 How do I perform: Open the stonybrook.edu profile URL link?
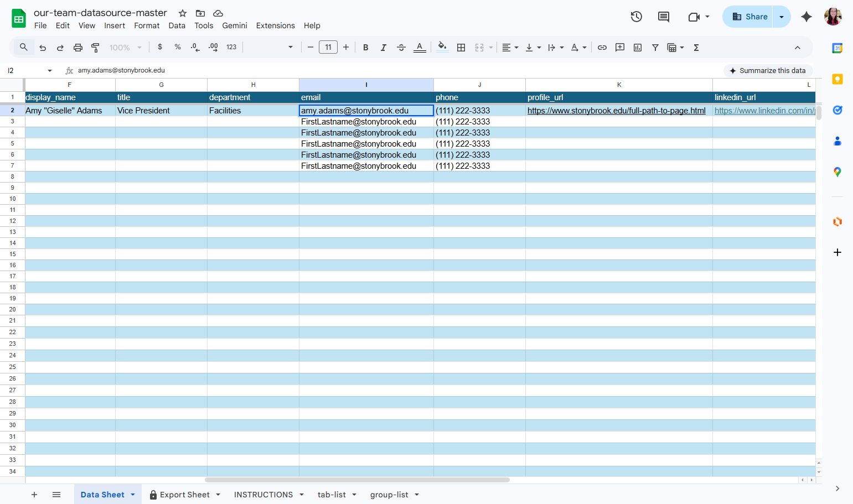pyautogui.click(x=616, y=111)
